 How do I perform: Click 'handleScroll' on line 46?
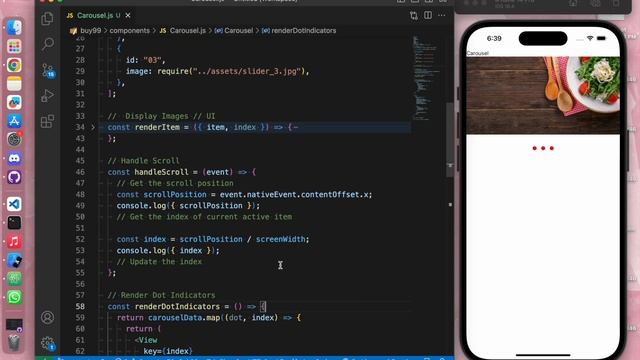click(x=162, y=172)
